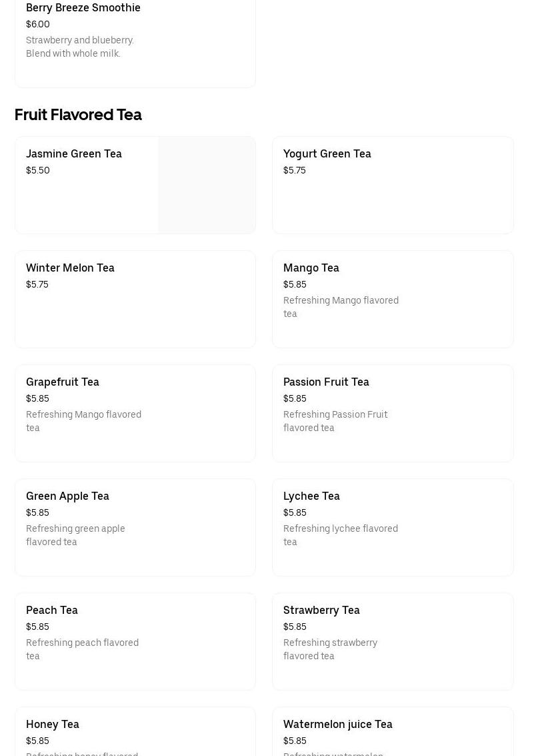
Task: Click the Jasmine Green Tea image placeholder
Action: coord(207,185)
